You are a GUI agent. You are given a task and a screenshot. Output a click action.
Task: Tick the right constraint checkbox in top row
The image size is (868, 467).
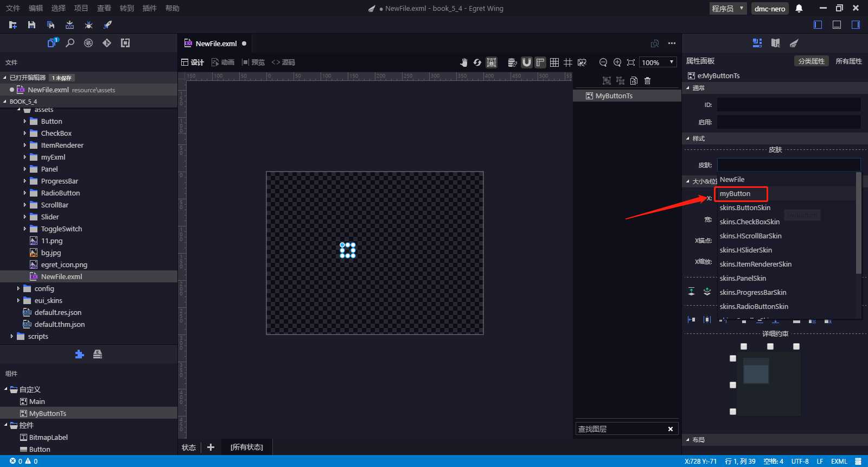click(796, 346)
